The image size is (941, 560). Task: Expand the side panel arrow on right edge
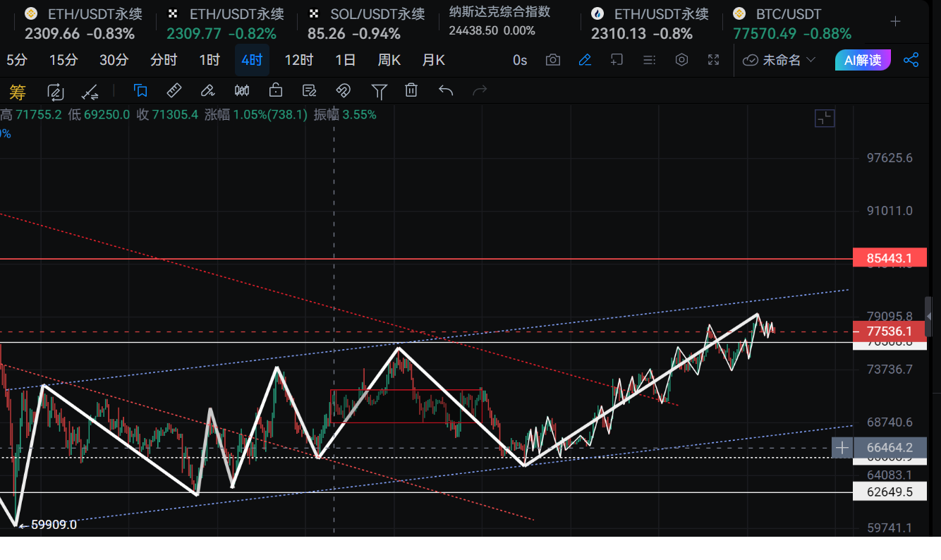tap(929, 316)
